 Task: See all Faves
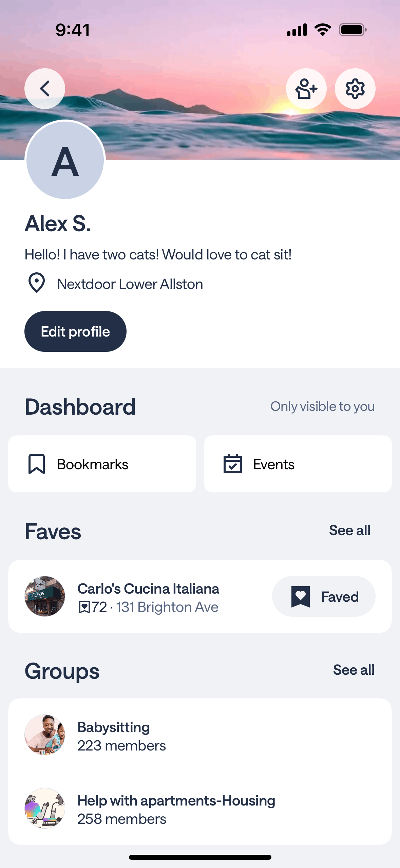349,530
